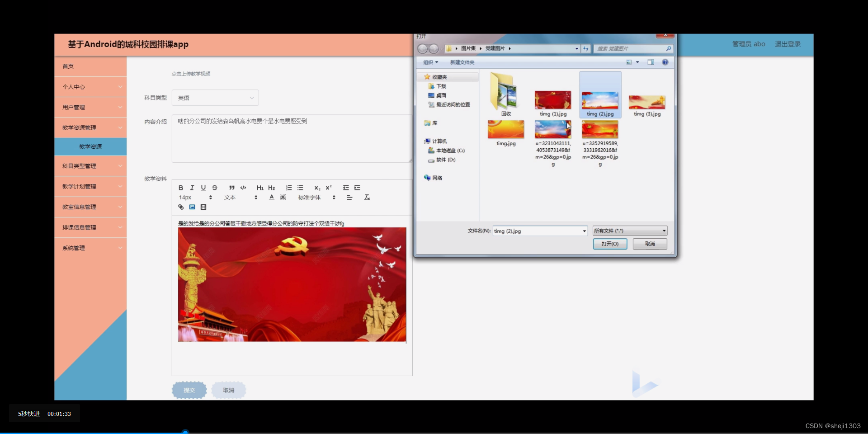Screen dimensions: 868x434
Task: Click the insert image icon
Action: coord(192,207)
